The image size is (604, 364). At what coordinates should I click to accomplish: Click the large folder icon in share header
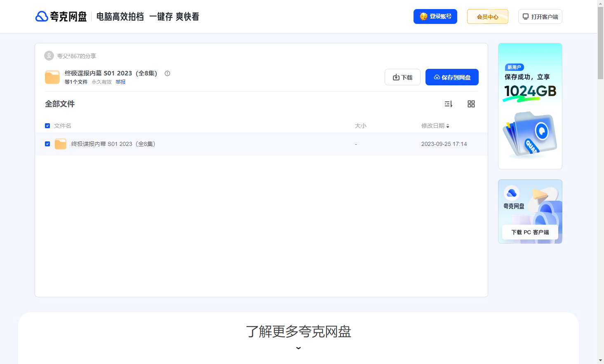52,77
